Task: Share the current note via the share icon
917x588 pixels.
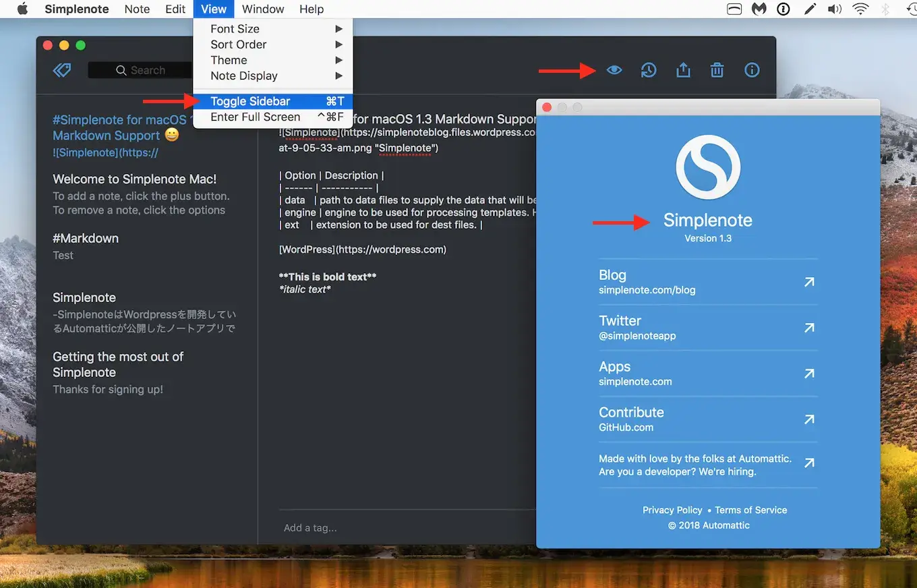Action: 682,69
